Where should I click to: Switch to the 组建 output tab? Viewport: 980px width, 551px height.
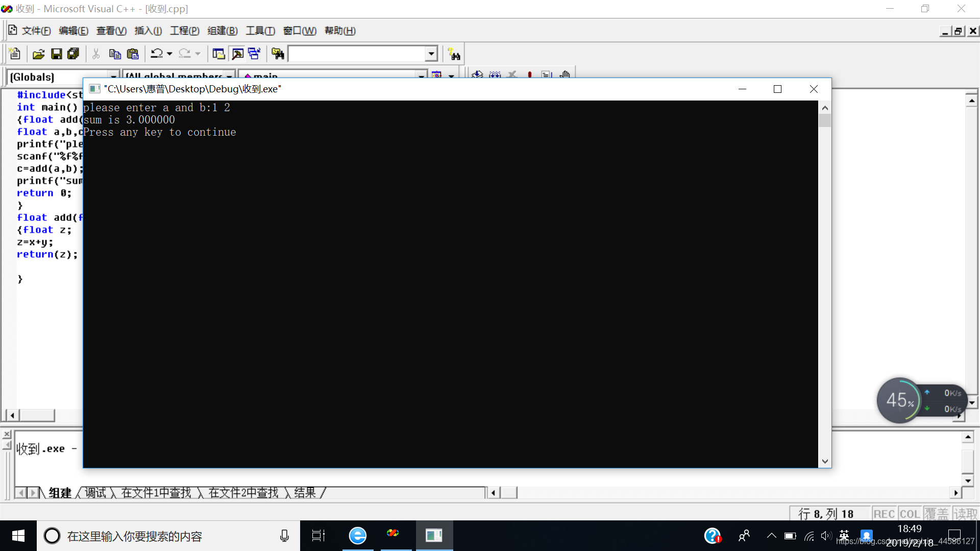tap(60, 493)
